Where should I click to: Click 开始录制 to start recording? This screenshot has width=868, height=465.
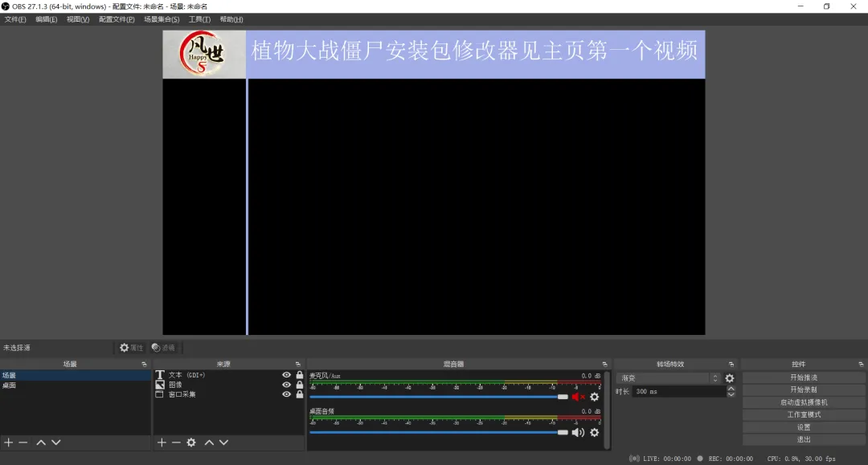click(x=804, y=390)
